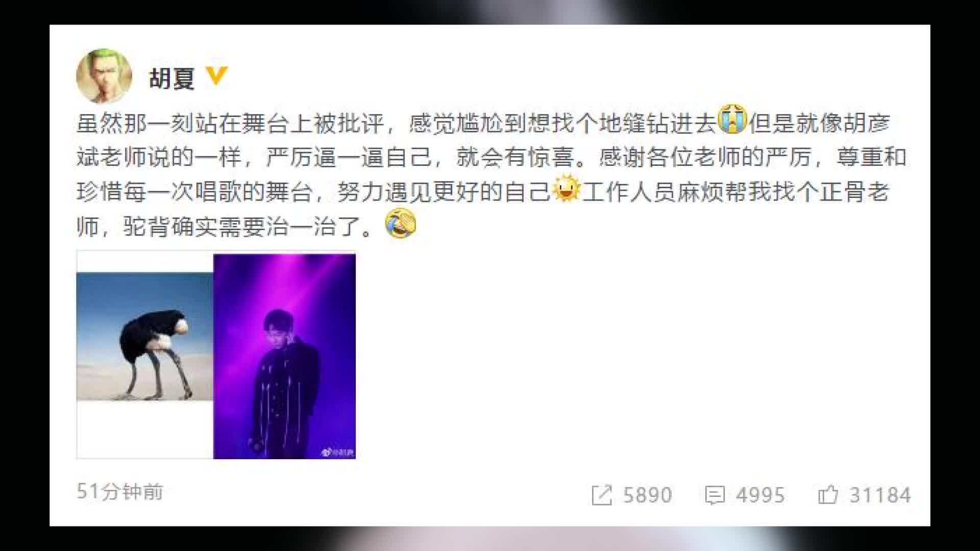Click the gold verified V badge

(x=216, y=77)
